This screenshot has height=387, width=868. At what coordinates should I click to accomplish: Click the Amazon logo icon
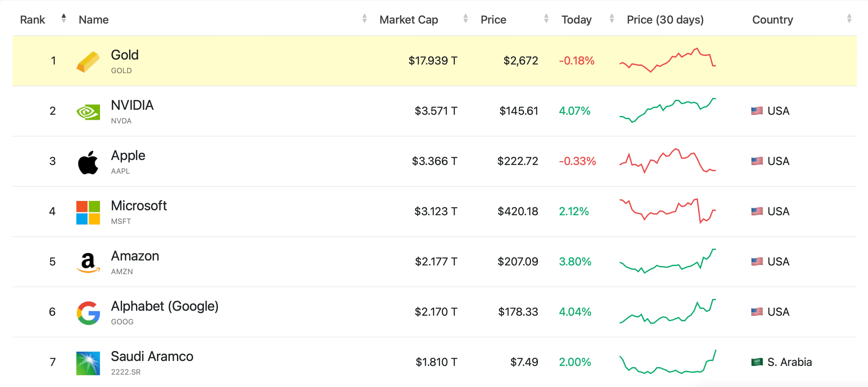point(88,262)
